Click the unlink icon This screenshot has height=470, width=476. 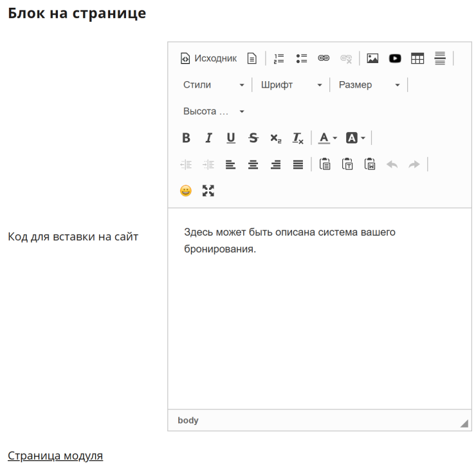346,59
